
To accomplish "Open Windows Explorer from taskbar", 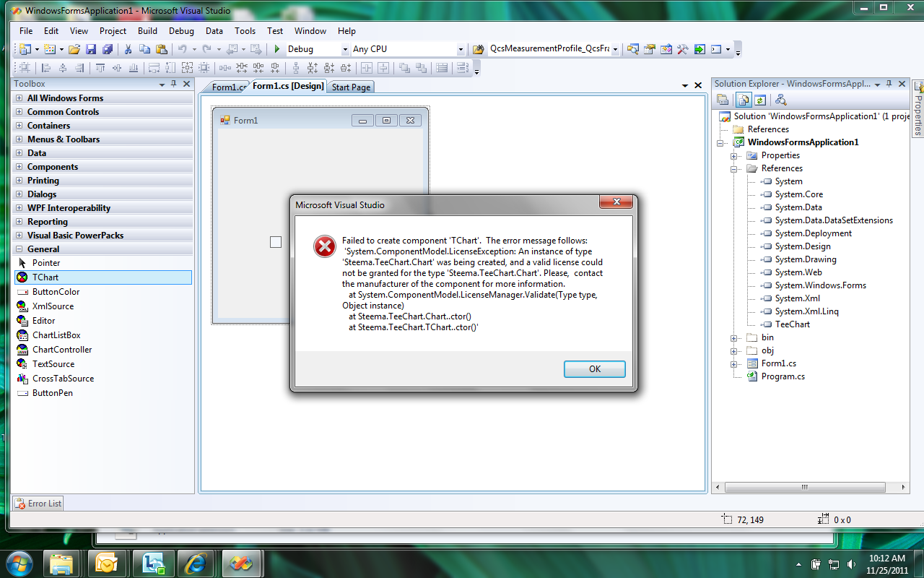I will 62,563.
